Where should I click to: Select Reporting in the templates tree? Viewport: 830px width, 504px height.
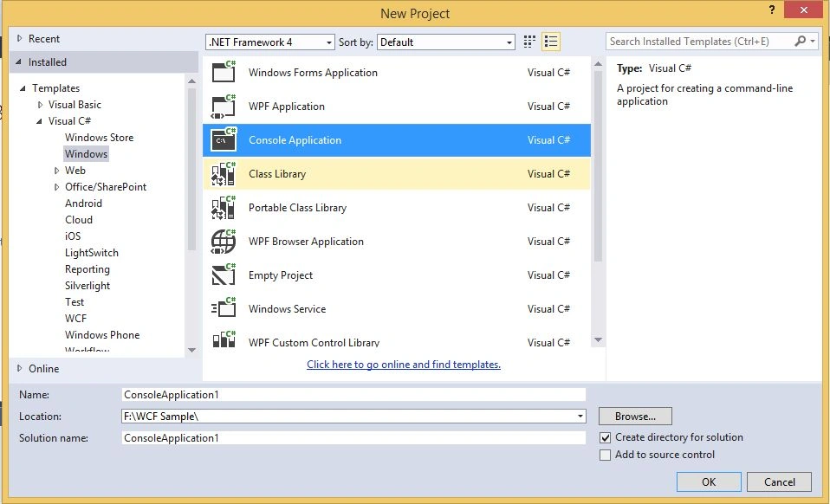pyautogui.click(x=88, y=269)
